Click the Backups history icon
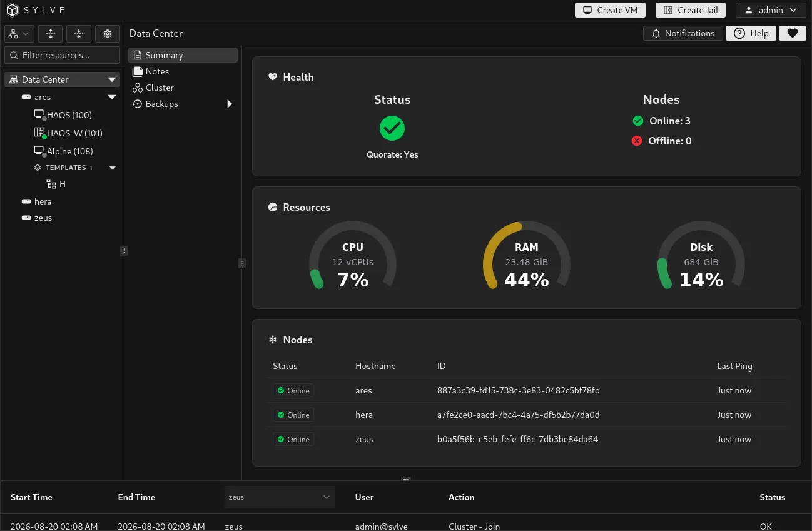Screen dimensions: 812x531 pyautogui.click(x=138, y=104)
